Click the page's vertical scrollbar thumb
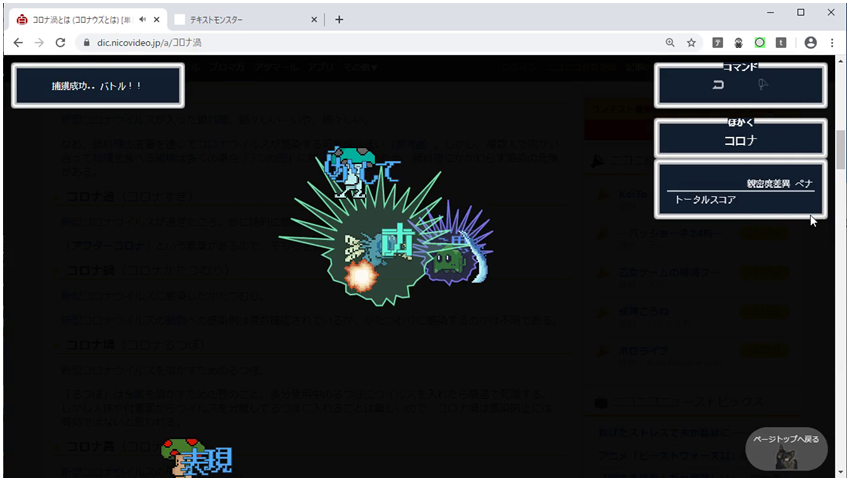 click(841, 150)
